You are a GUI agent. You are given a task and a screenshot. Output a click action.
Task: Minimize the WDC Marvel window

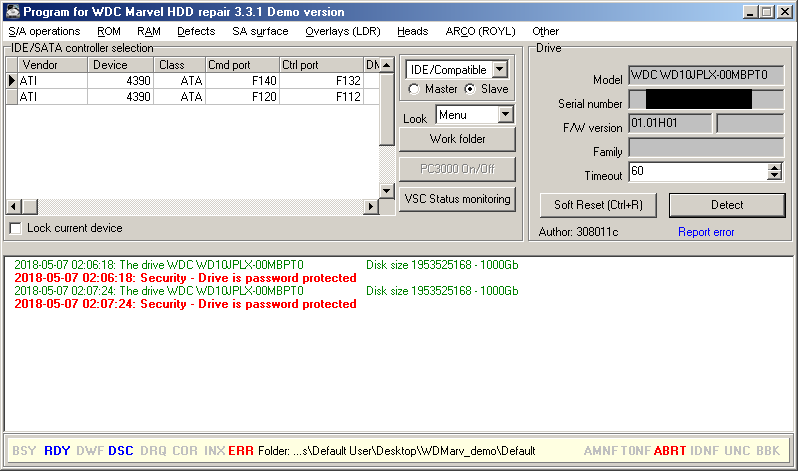coord(749,12)
